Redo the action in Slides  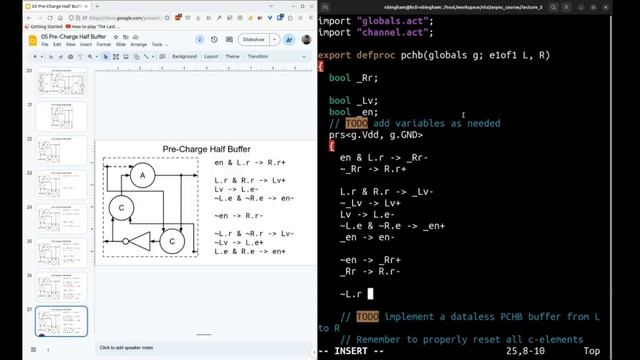click(x=61, y=57)
